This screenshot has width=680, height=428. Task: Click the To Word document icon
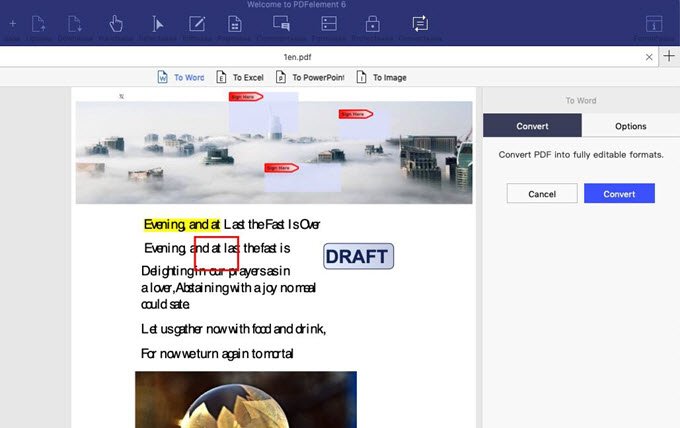pyautogui.click(x=162, y=77)
